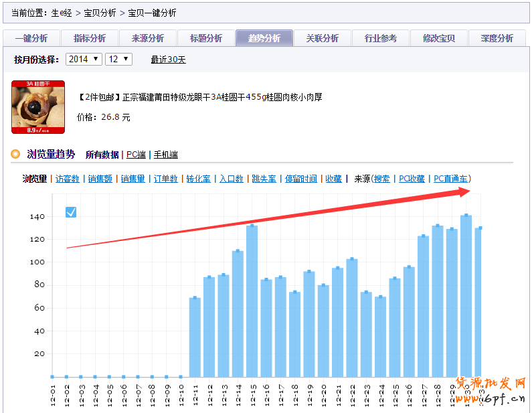Click the 最近30天 link
The height and width of the screenshot is (413, 532).
[168, 60]
